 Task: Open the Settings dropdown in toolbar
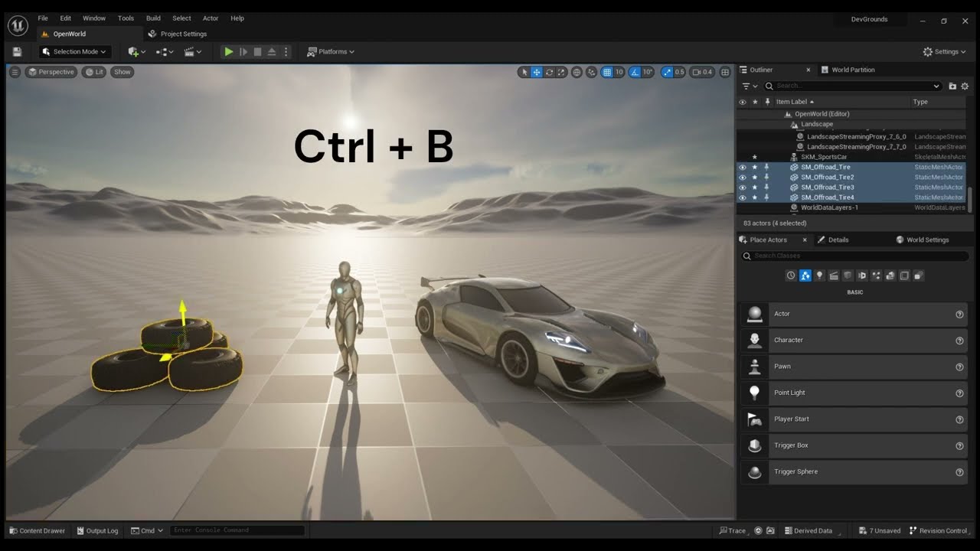pyautogui.click(x=945, y=51)
